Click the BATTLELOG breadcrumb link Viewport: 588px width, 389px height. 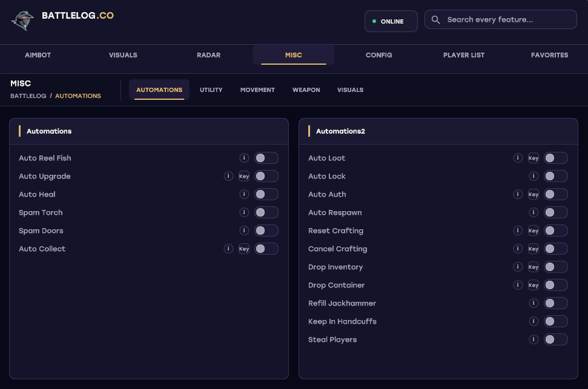28,96
